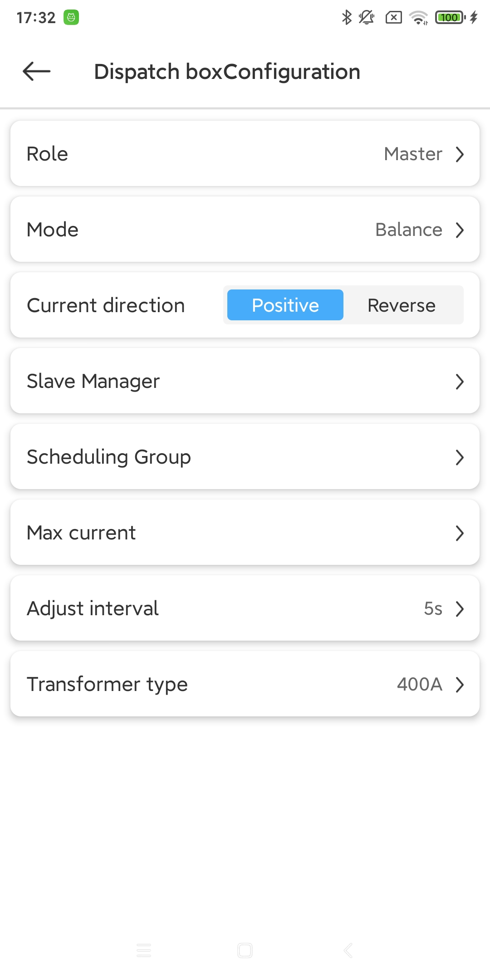Viewport: 490px width, 980px height.
Task: Tap the Wi-Fi signal icon
Action: 418,17
